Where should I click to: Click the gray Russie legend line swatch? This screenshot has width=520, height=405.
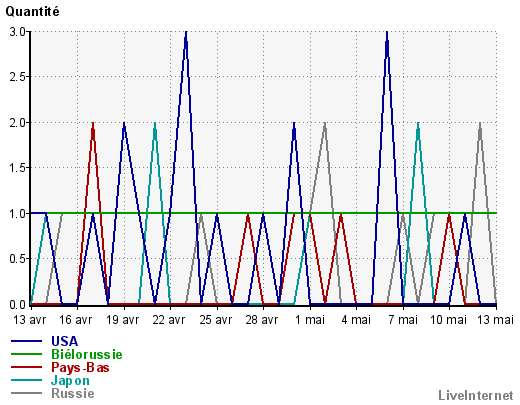click(27, 393)
